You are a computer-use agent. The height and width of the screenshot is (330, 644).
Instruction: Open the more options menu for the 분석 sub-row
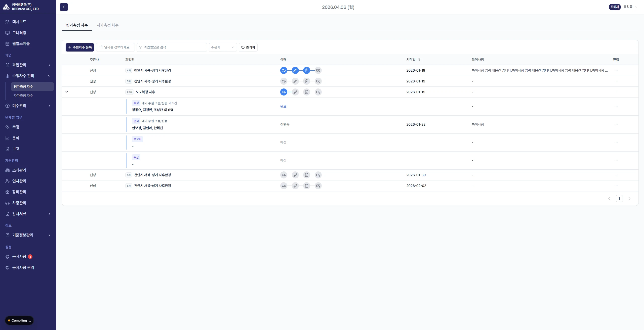616,124
